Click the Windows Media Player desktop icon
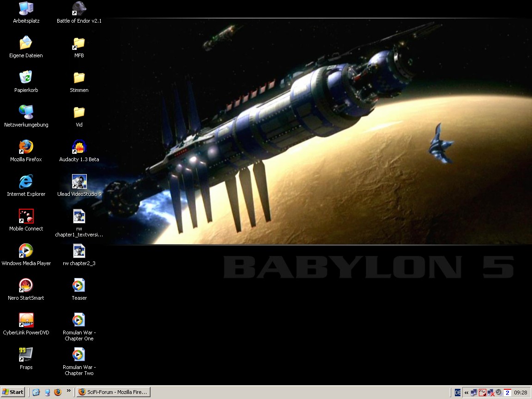 26,251
